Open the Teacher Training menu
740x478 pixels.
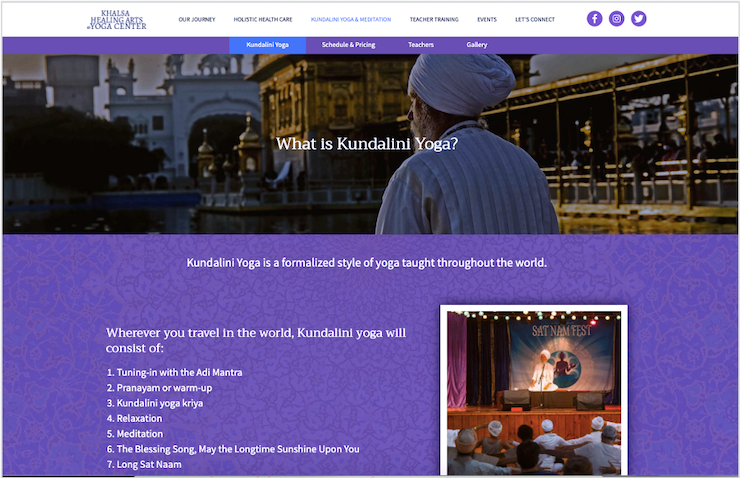click(434, 19)
